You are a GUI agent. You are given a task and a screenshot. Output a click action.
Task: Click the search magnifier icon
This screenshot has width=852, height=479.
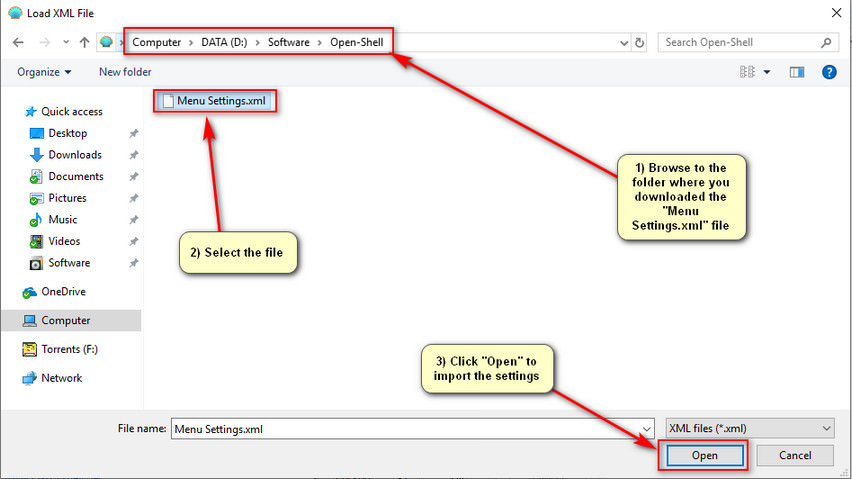tap(826, 42)
